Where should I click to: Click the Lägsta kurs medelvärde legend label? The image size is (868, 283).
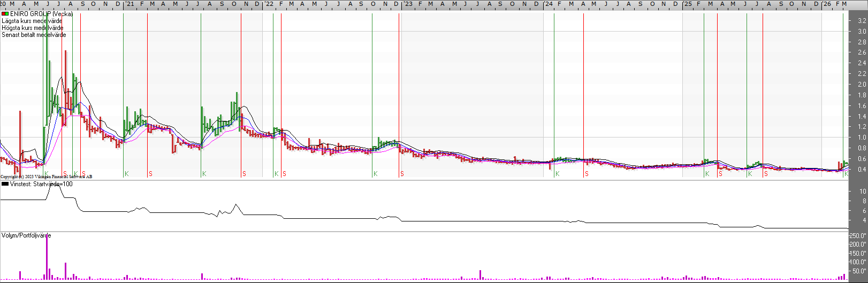click(32, 21)
